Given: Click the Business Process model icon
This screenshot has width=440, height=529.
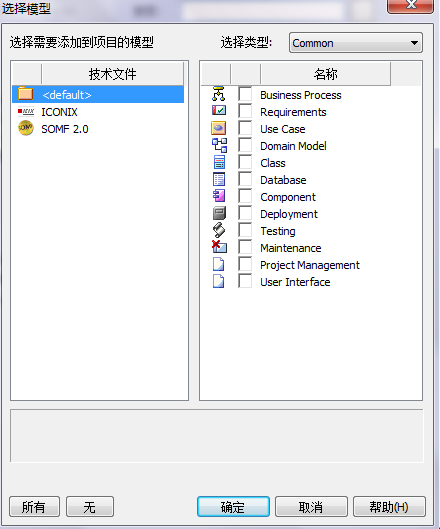Looking at the screenshot, I should (219, 94).
